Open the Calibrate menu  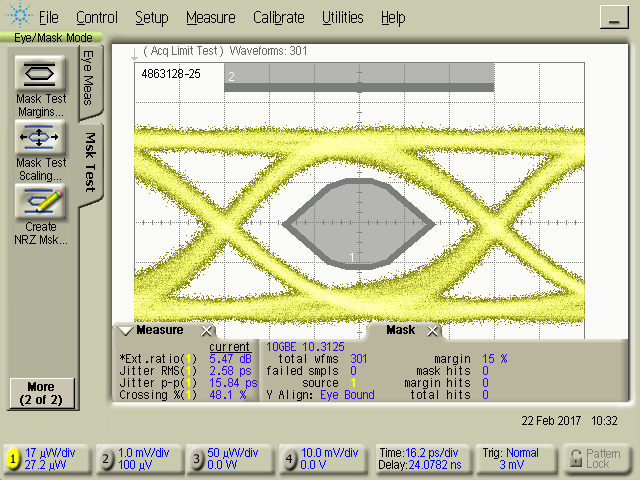(x=280, y=17)
